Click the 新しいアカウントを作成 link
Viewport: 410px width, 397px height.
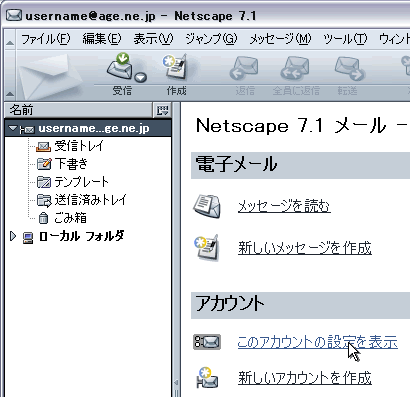(305, 378)
